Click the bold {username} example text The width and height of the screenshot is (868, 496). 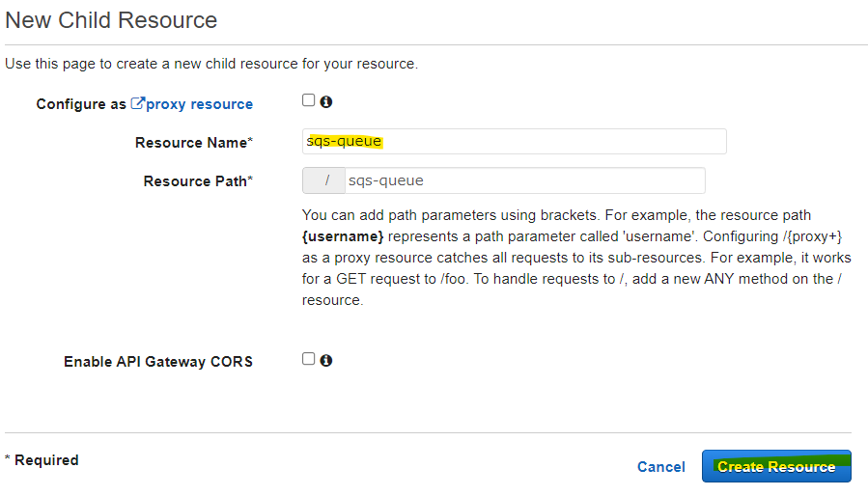click(x=343, y=236)
